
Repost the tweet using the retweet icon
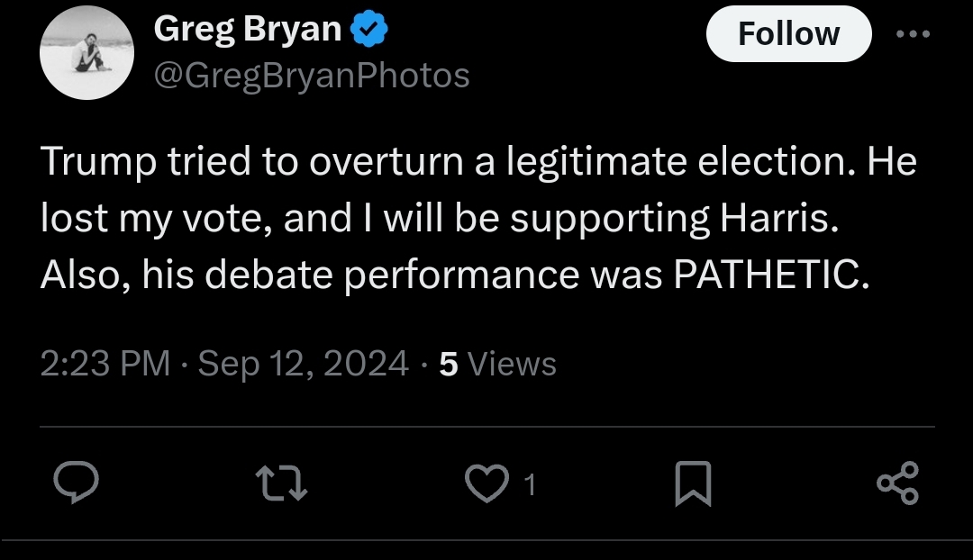coord(281,483)
